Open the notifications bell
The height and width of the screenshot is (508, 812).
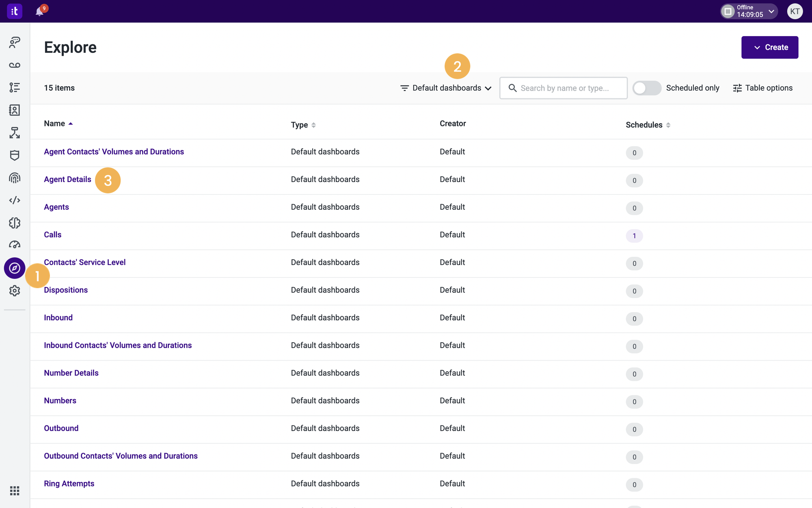pyautogui.click(x=39, y=11)
